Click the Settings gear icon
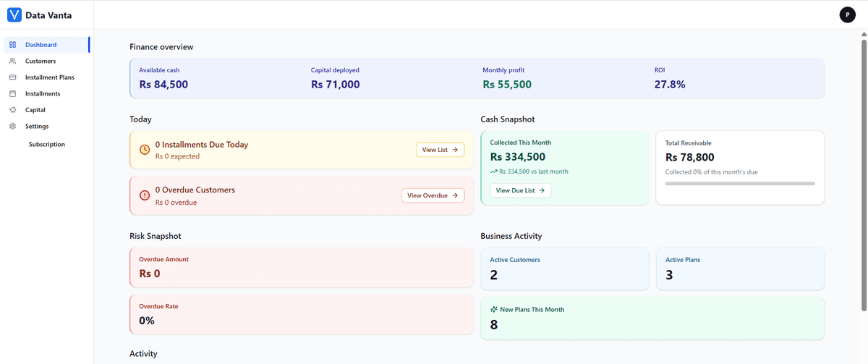Viewport: 868px width, 364px height. [x=12, y=127]
